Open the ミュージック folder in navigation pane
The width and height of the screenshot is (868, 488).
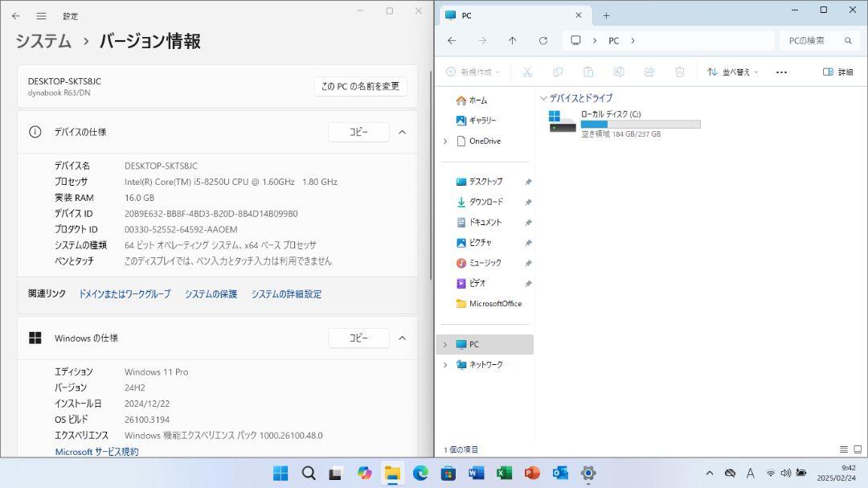[478, 263]
